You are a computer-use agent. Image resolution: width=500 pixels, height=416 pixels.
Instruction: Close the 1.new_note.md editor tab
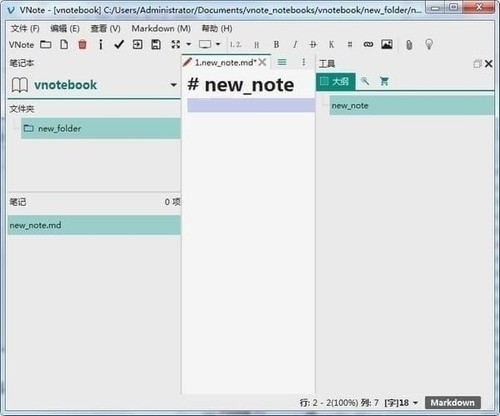coord(262,62)
